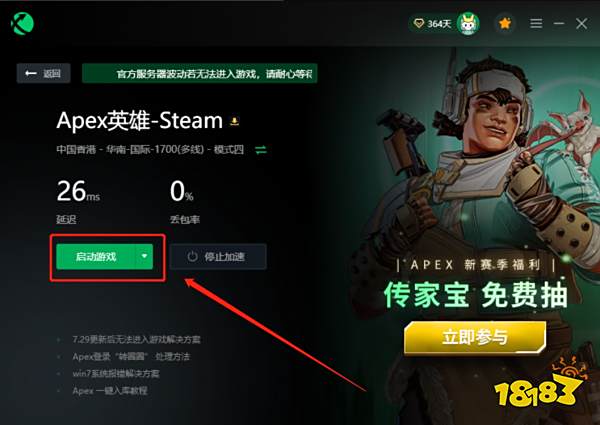Expand the 启动游戏 dropdown arrow
600x425 pixels.
(x=144, y=256)
